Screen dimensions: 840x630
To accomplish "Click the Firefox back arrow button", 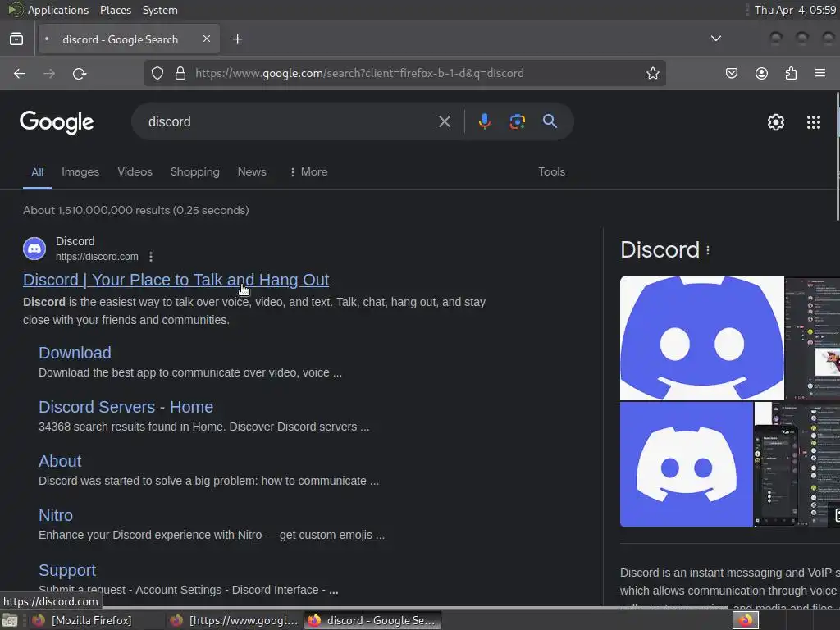I will pos(20,73).
